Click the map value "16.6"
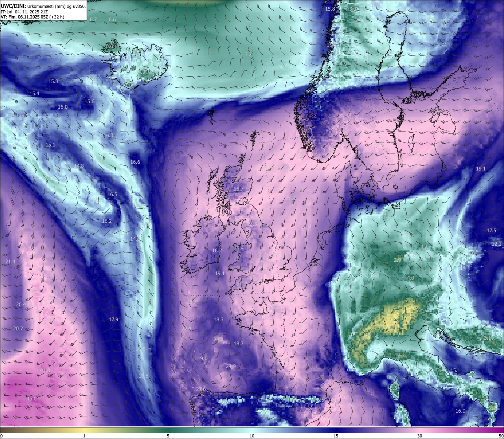504x439 pixels. [x=135, y=162]
